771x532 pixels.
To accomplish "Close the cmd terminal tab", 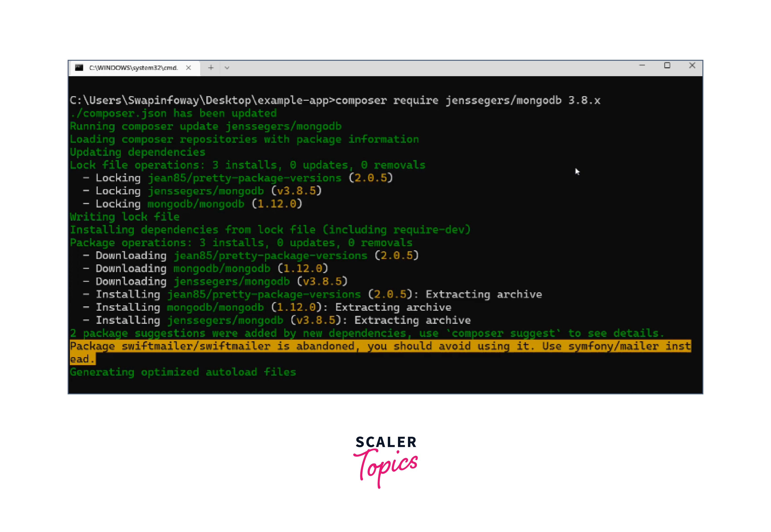I will [x=188, y=68].
